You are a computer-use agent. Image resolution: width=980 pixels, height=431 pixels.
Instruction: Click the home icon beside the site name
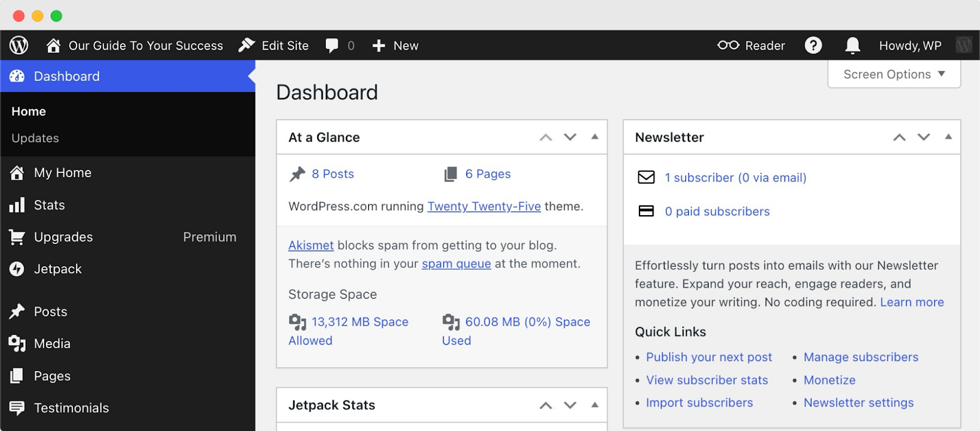pos(53,45)
